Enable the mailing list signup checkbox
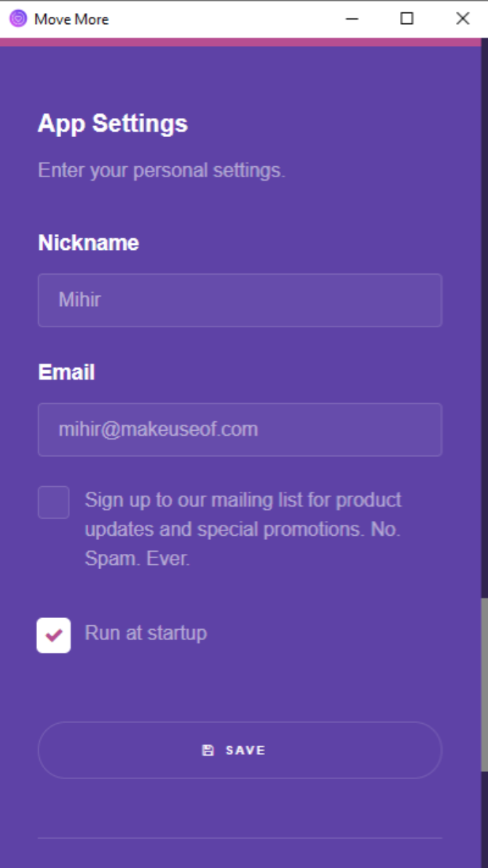This screenshot has height=868, width=488. pyautogui.click(x=54, y=502)
